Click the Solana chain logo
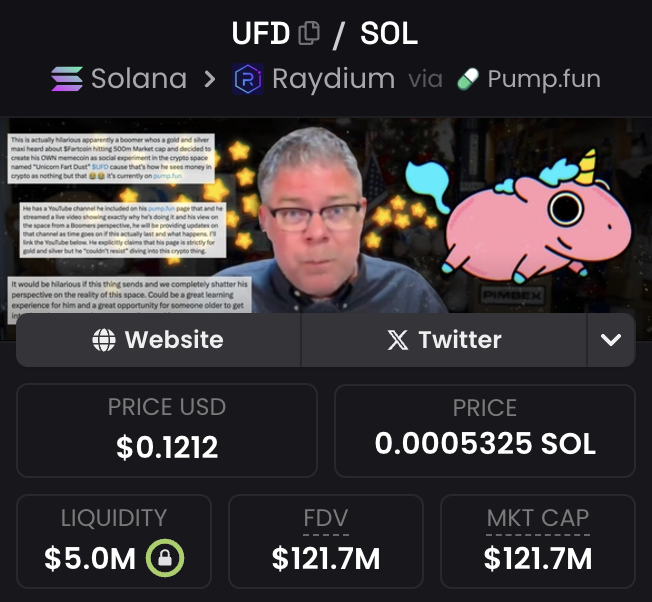The image size is (652, 602). coord(67,79)
